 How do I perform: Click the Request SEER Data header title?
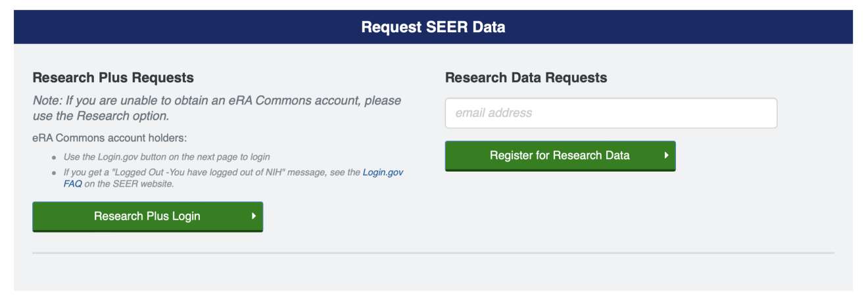pos(433,28)
